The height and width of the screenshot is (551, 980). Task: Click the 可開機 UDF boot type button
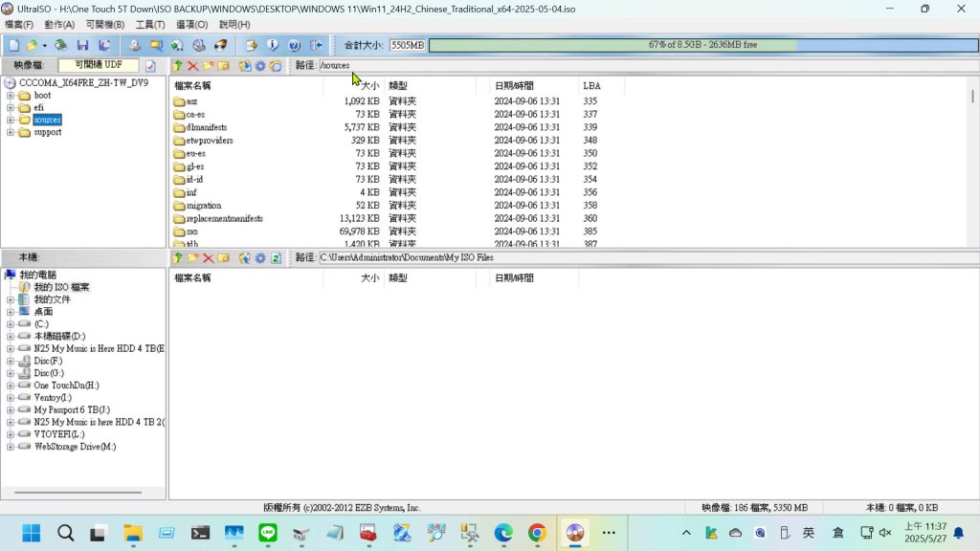[x=99, y=65]
